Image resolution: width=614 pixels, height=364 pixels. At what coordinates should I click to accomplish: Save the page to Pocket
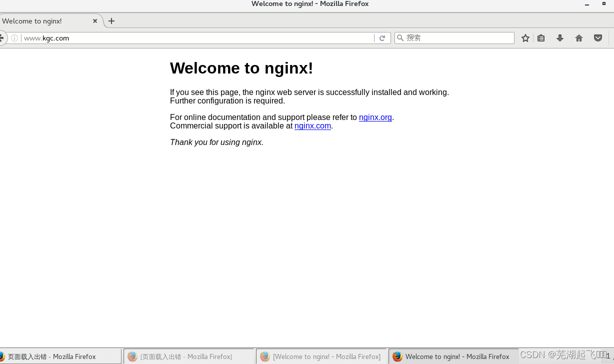pyautogui.click(x=597, y=37)
